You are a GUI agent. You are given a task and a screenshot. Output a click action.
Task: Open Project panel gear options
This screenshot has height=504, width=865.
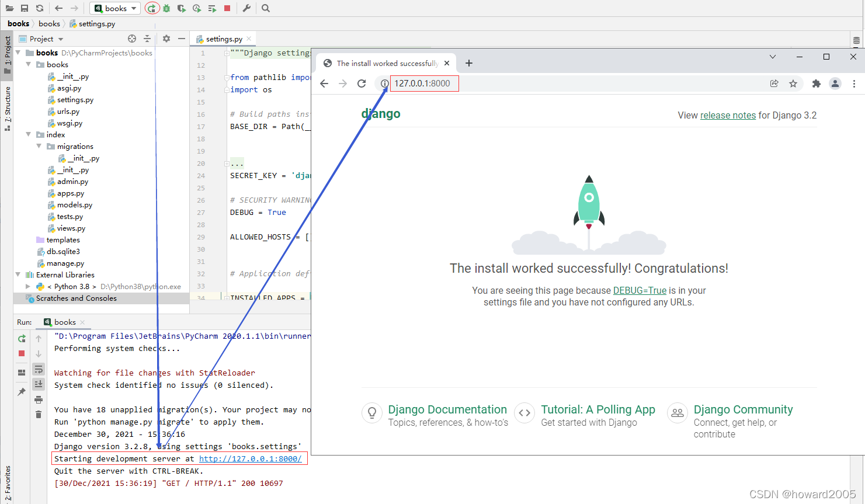click(x=166, y=39)
